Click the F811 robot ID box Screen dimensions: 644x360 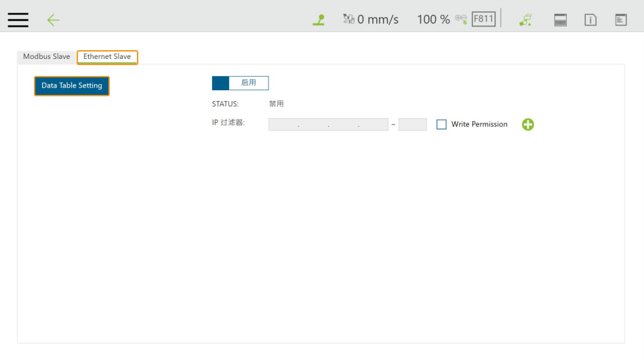[483, 19]
